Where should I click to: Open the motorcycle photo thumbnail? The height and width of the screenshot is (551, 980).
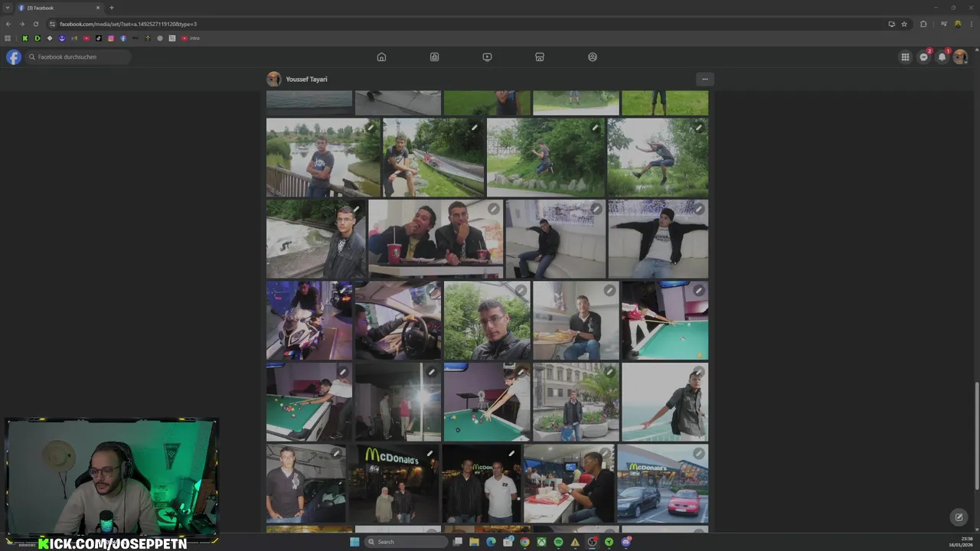[309, 321]
